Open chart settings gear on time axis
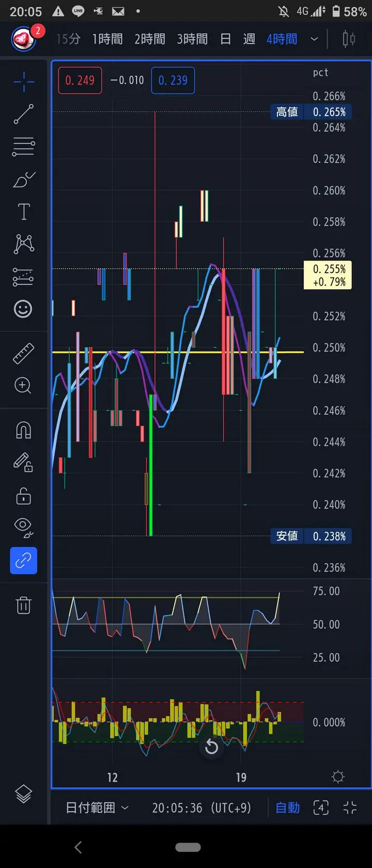This screenshot has width=372, height=868. (x=338, y=777)
